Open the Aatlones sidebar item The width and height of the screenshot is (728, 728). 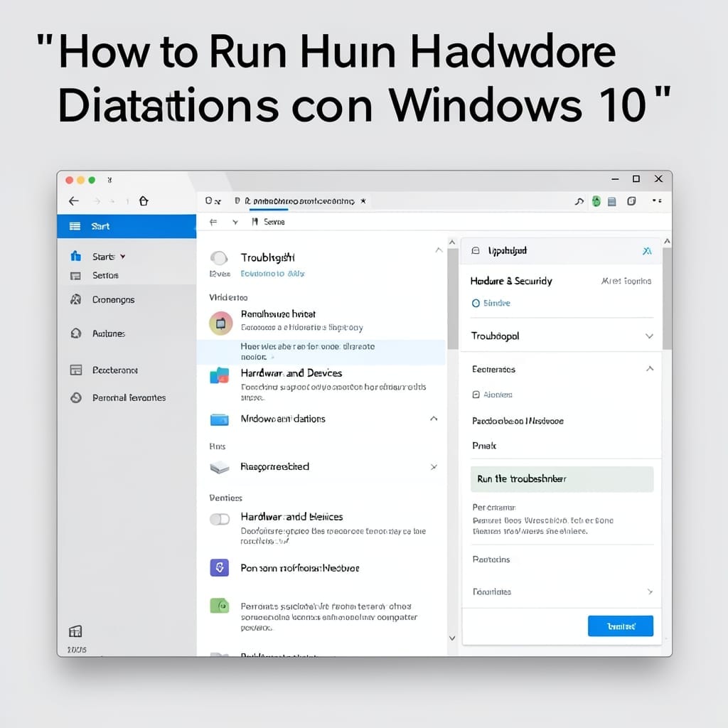coord(109,333)
